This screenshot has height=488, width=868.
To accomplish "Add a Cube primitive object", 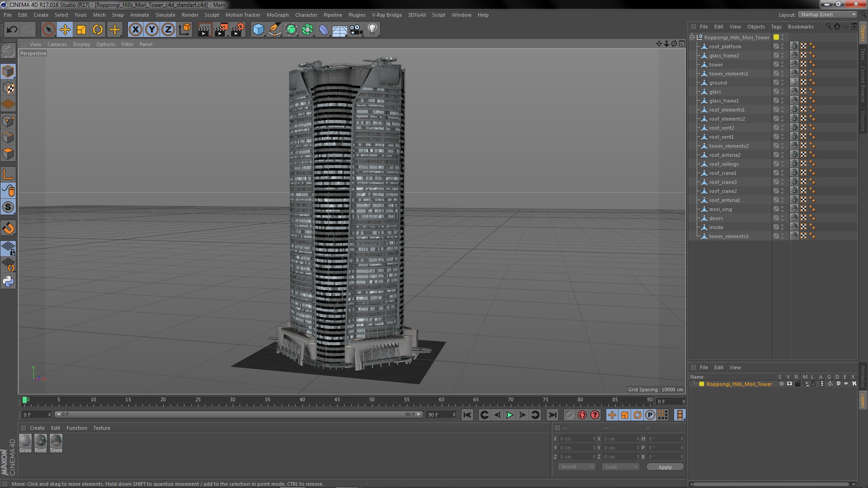I will (258, 30).
